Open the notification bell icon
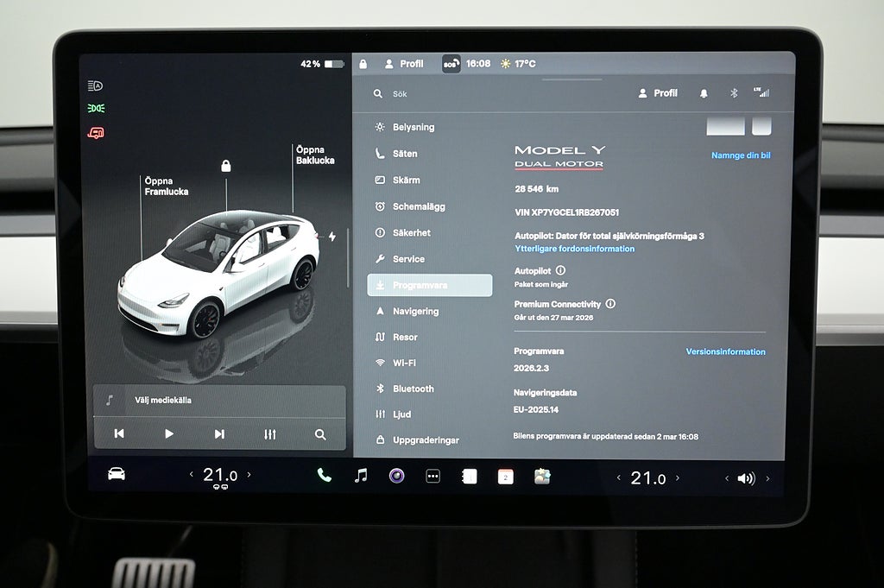 [704, 93]
